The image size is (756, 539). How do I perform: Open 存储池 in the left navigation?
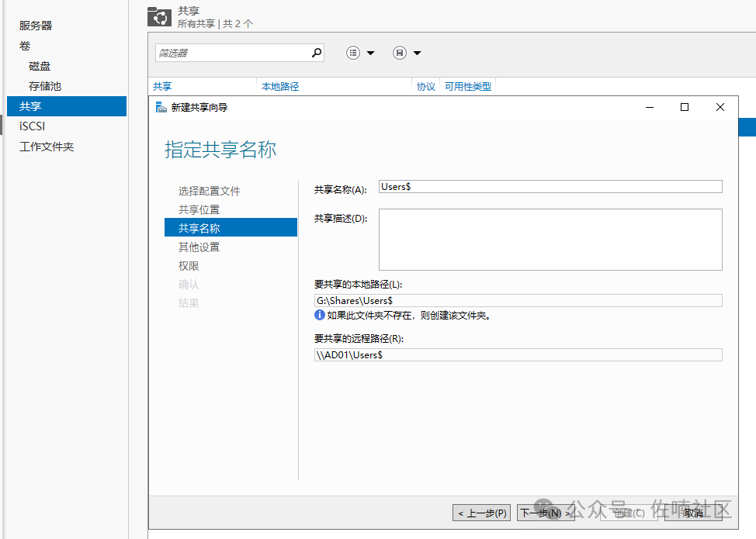(45, 86)
